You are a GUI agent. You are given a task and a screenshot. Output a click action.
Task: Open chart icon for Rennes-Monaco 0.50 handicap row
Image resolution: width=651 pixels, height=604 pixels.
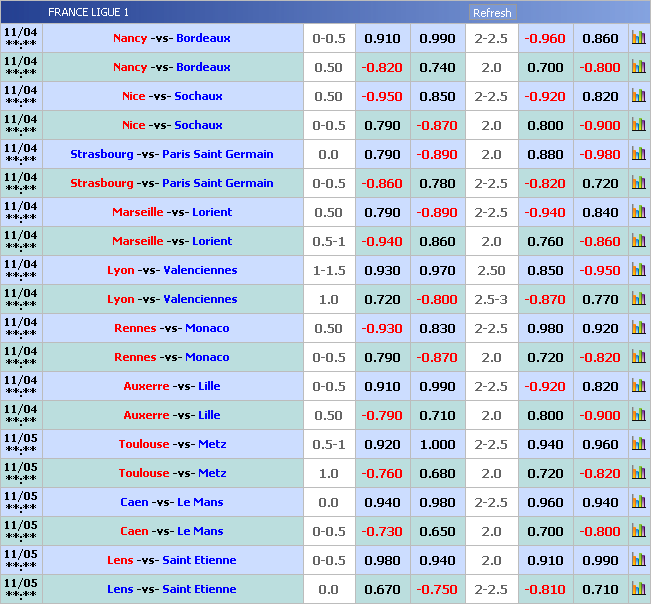638,328
